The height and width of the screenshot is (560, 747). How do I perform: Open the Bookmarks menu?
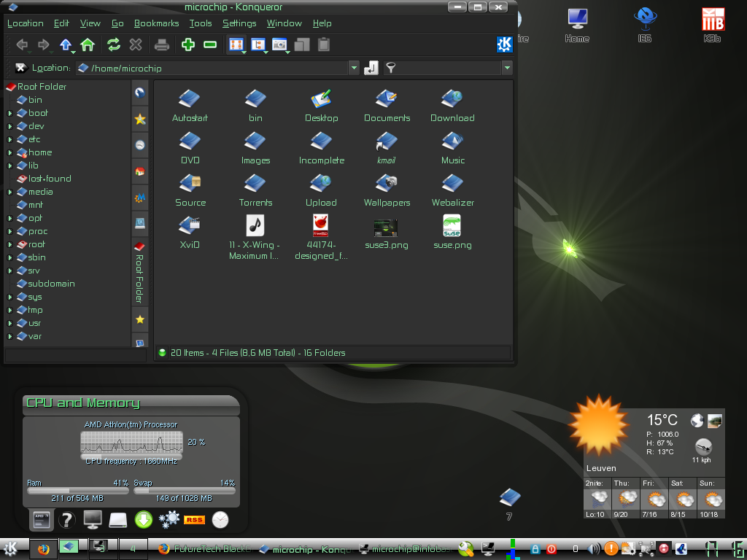[156, 23]
